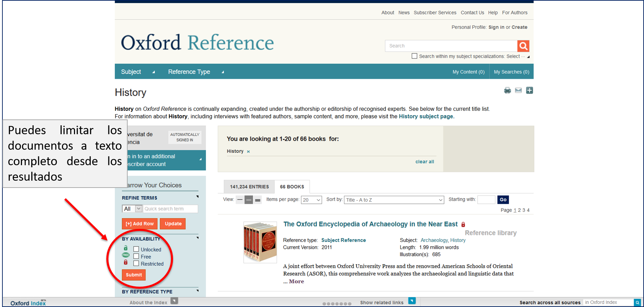This screenshot has width=644, height=307.
Task: Open the About link in top menu
Action: pyautogui.click(x=388, y=13)
